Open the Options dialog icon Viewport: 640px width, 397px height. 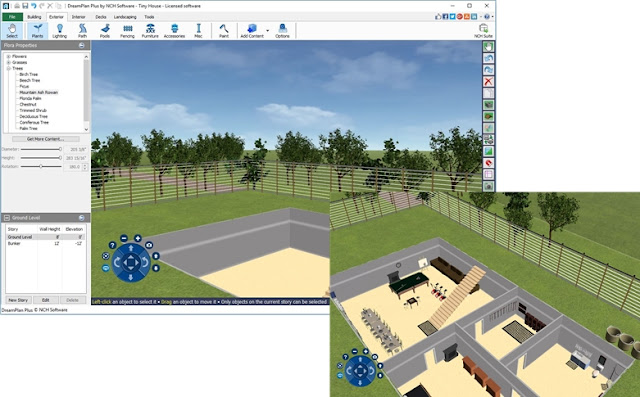[x=282, y=31]
